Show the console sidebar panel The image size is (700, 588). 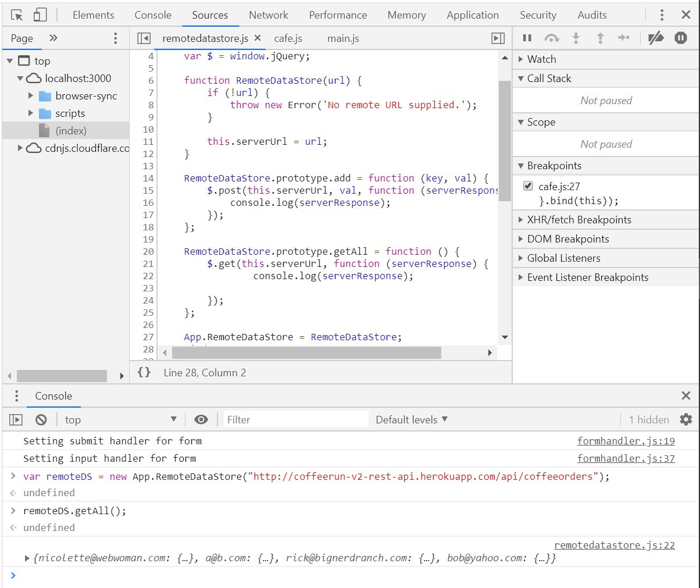16,419
